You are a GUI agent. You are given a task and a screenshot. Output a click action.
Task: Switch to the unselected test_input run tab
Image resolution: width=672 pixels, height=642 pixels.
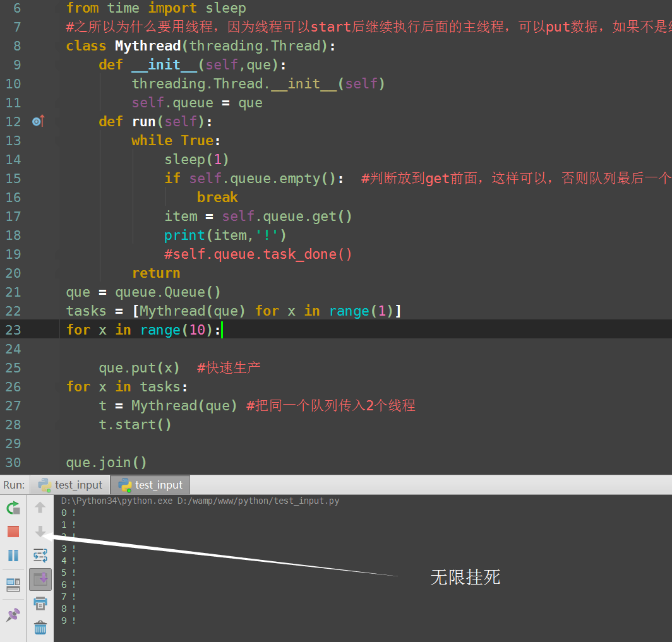pos(70,485)
